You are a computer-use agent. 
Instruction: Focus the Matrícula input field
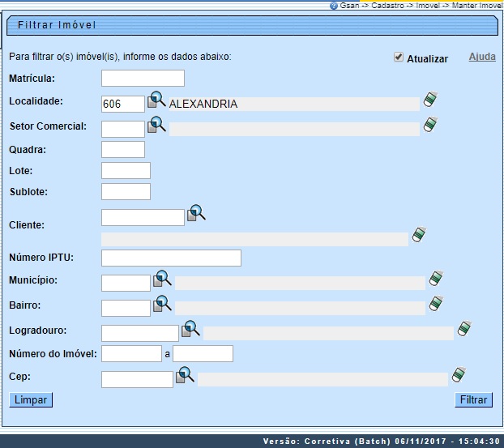[143, 78]
